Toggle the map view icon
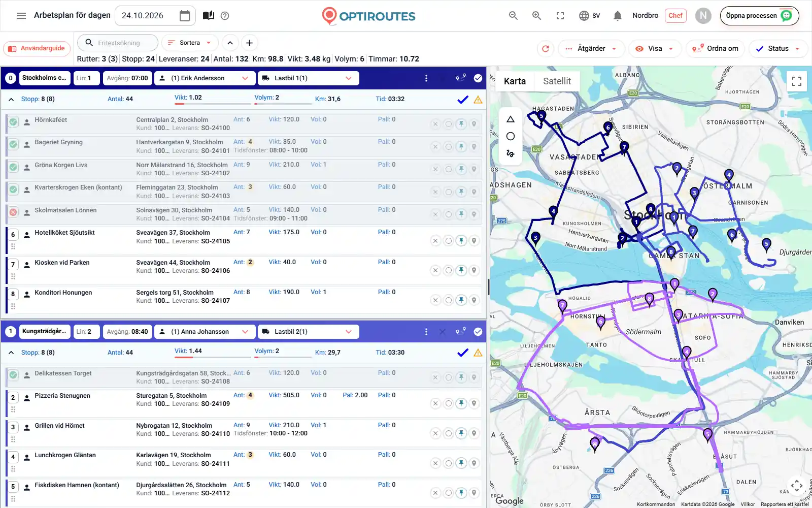 pos(208,16)
